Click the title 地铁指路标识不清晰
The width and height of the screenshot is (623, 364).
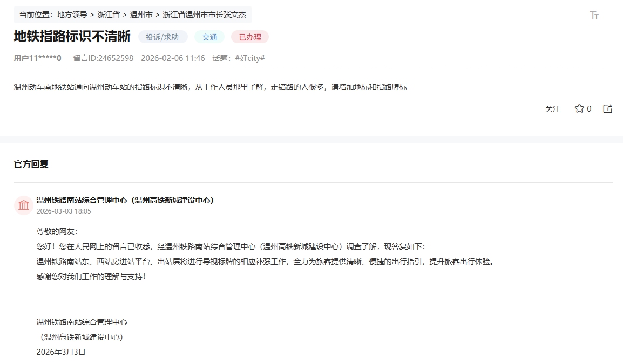(x=72, y=36)
